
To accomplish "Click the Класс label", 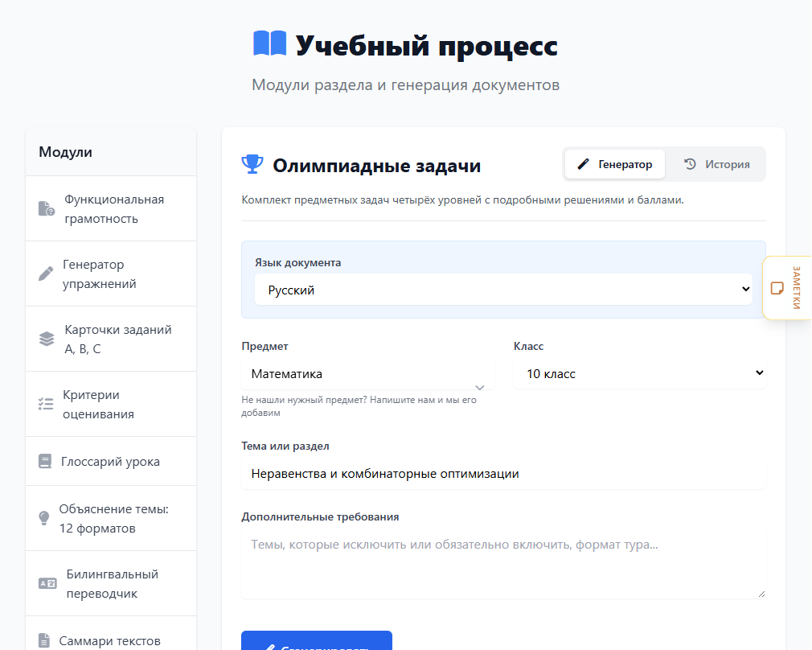I will [528, 346].
